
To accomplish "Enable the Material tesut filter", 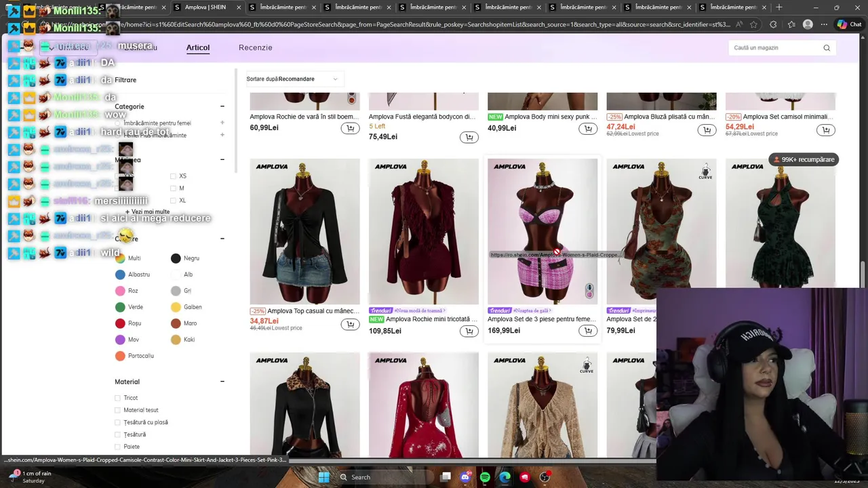I will (x=117, y=410).
